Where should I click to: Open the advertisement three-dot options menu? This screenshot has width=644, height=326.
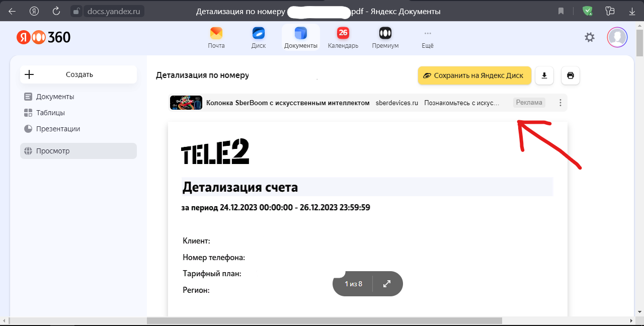coord(560,102)
